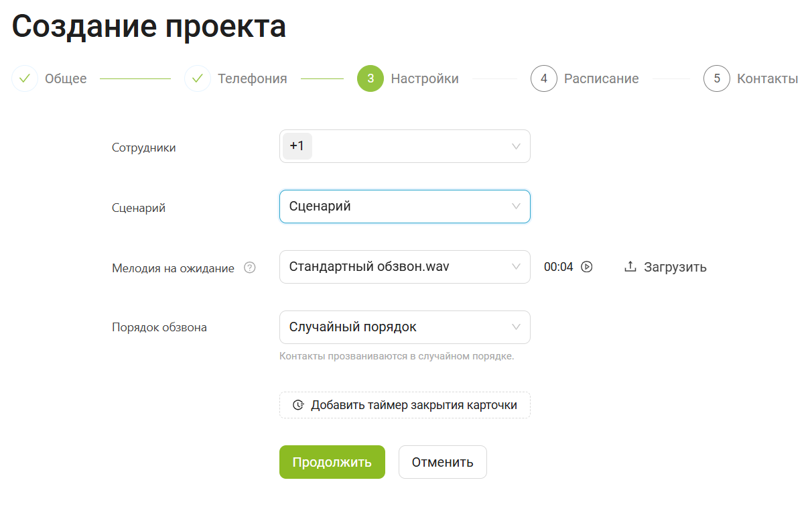The width and height of the screenshot is (812, 513).
Task: Click the step 4 circle for Расписание
Action: [544, 78]
